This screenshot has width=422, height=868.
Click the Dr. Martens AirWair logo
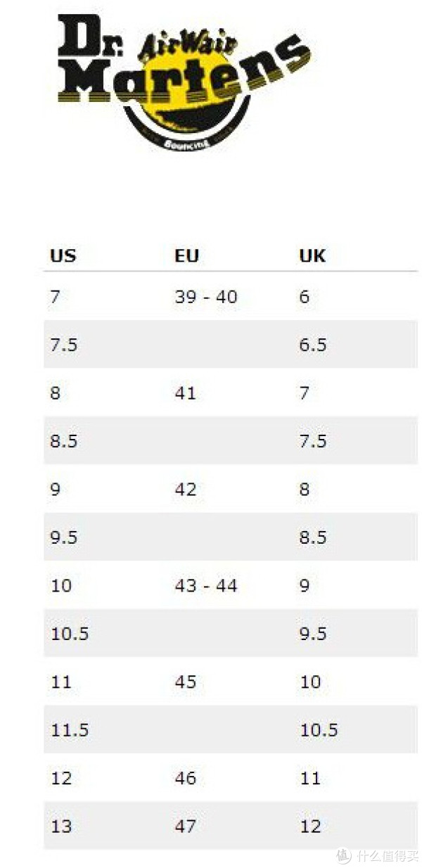point(184,82)
